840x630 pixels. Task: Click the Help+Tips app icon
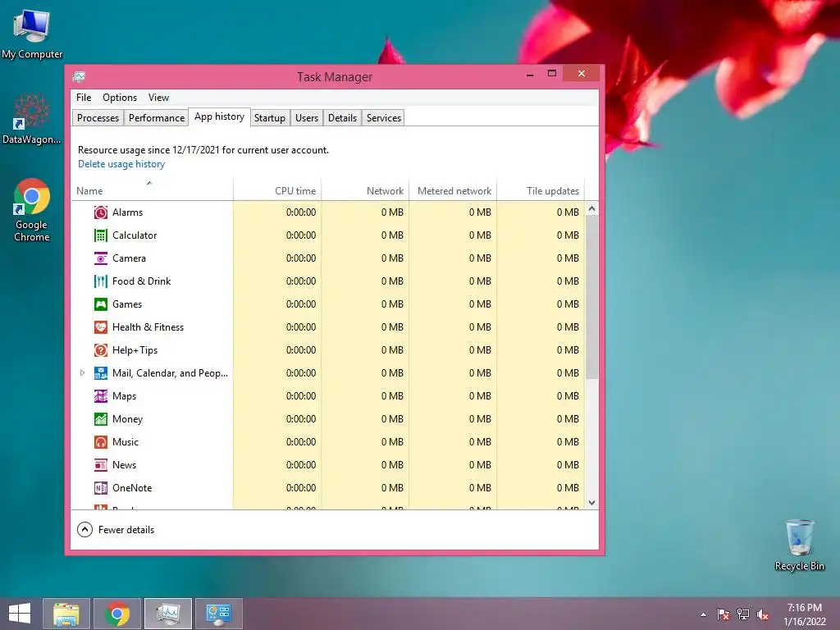coord(101,350)
